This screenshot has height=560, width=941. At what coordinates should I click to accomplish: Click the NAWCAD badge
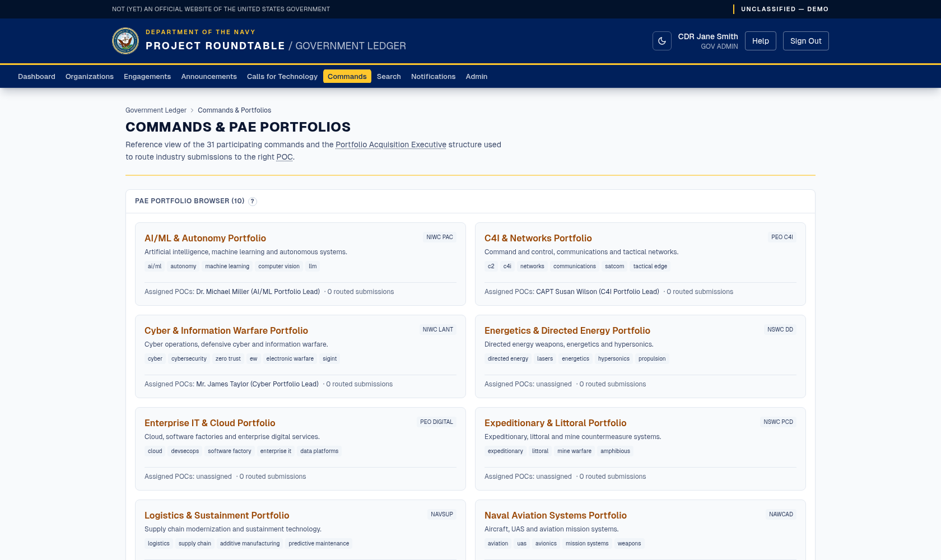pyautogui.click(x=781, y=515)
